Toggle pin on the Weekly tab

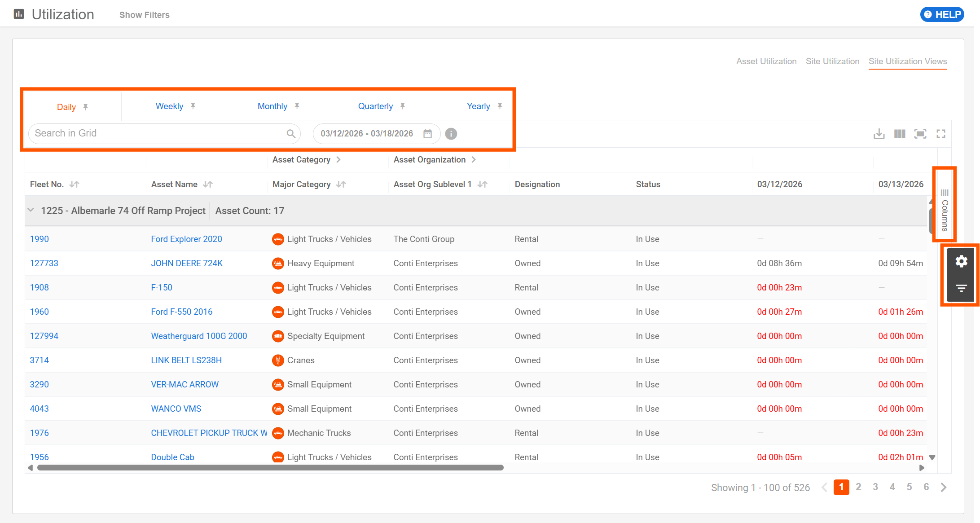point(193,106)
